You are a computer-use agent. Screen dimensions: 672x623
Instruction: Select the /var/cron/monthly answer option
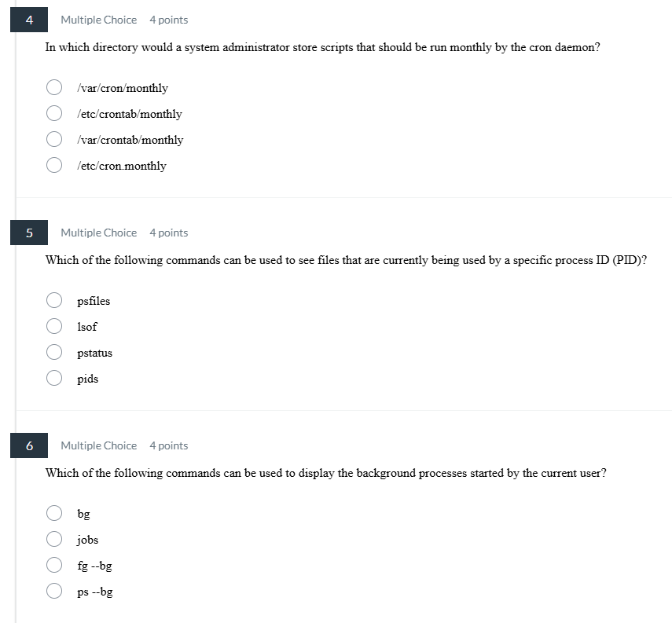pos(53,87)
